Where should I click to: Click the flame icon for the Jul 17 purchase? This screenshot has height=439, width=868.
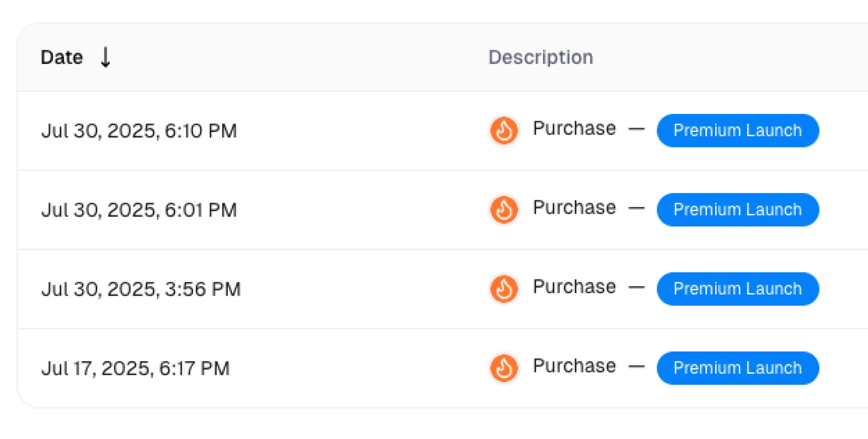pos(504,368)
